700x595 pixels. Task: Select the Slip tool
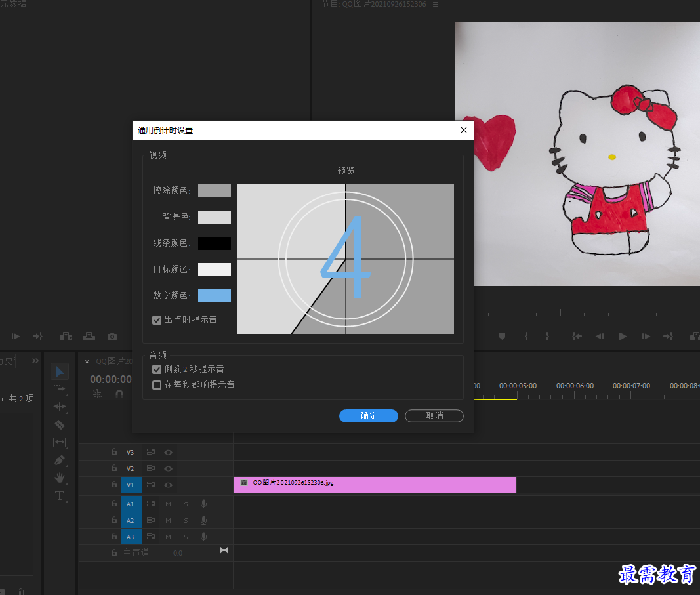[x=60, y=442]
